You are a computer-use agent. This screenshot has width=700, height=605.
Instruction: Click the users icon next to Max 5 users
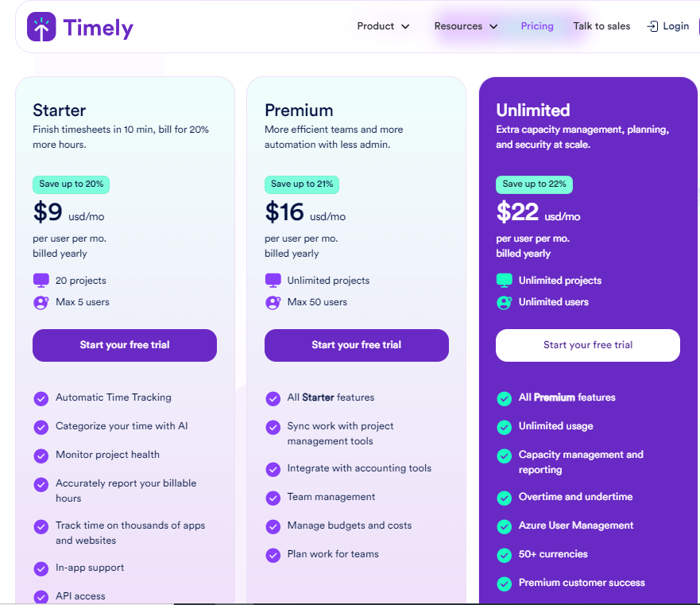coord(41,302)
